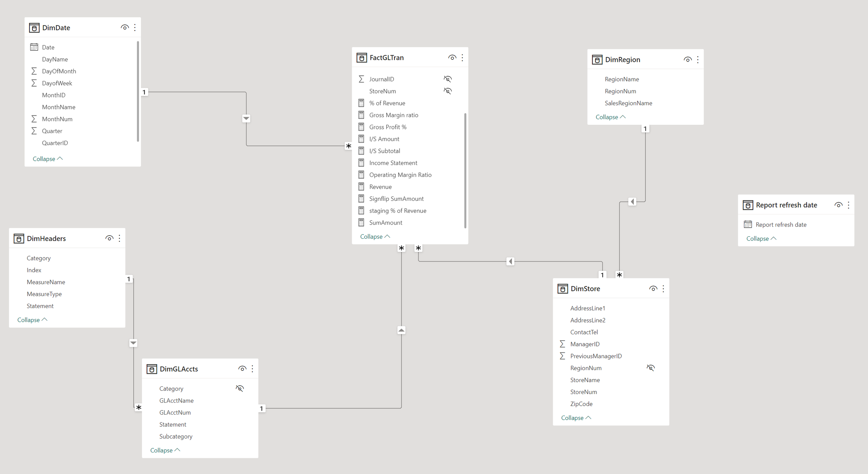
Task: Unhide the JournalID column
Action: [448, 79]
